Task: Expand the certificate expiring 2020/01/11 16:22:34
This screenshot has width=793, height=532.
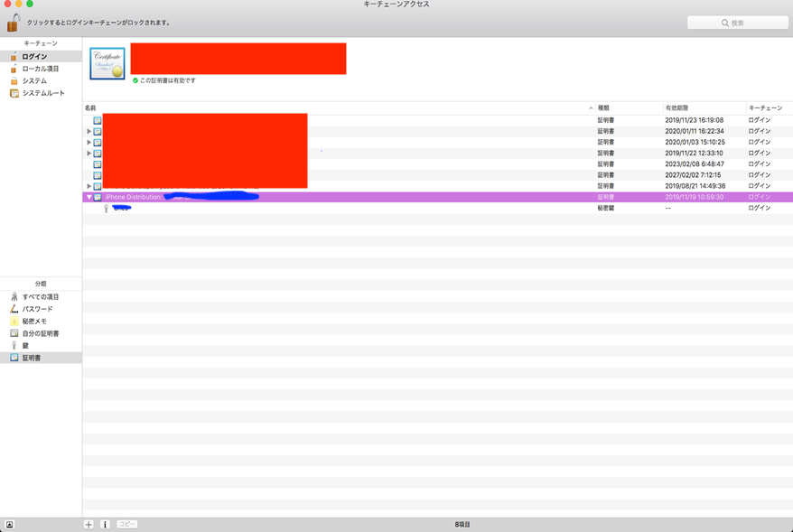Action: pos(89,131)
